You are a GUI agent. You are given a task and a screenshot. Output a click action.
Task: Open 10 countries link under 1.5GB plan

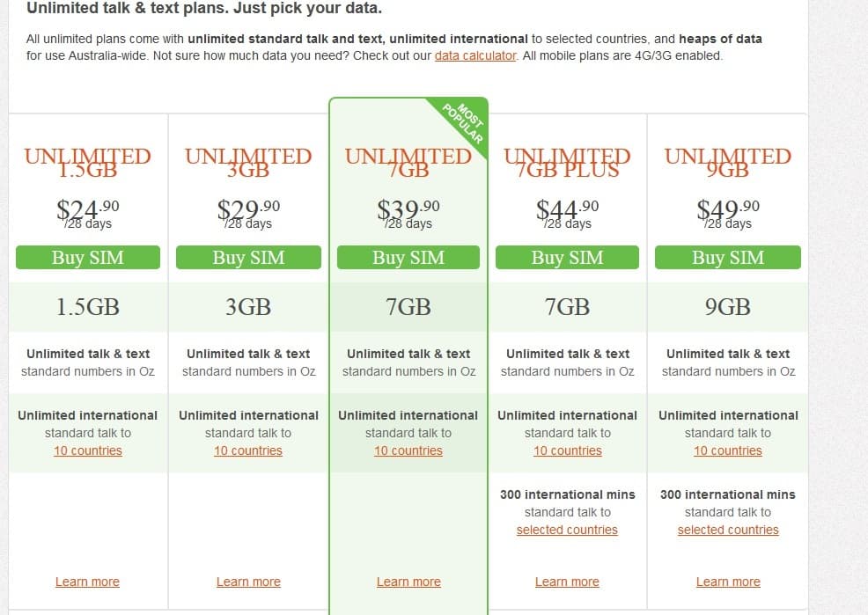[88, 450]
